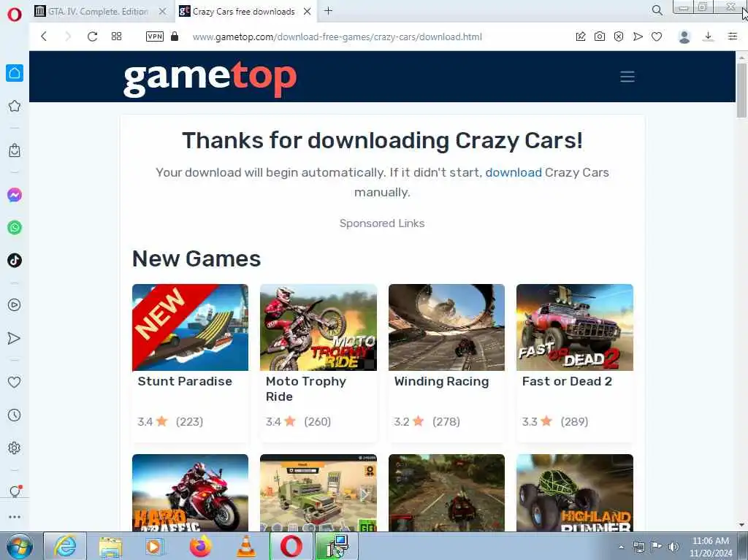Open the Easy Setup menu icon
Screen dimensions: 748x560
coord(733,37)
